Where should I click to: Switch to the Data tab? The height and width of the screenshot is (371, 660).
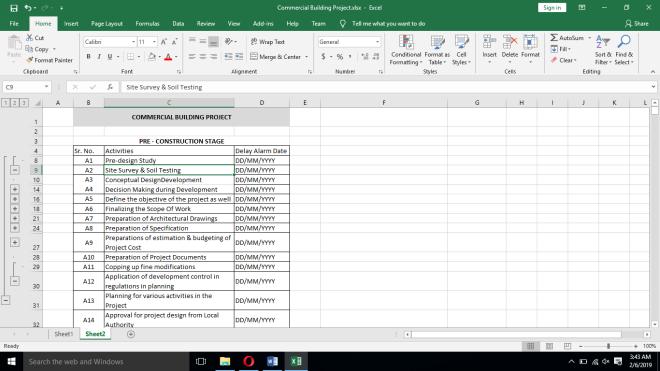pyautogui.click(x=178, y=24)
